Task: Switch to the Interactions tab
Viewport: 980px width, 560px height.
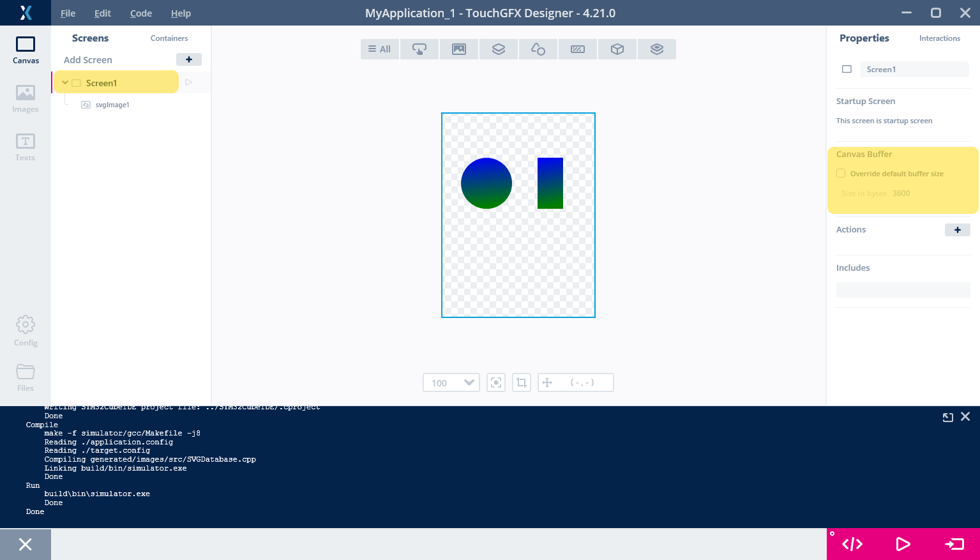Action: click(939, 38)
